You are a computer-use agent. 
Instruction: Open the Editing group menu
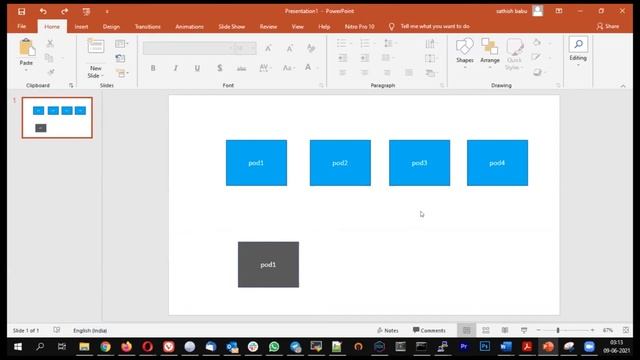coord(578,51)
